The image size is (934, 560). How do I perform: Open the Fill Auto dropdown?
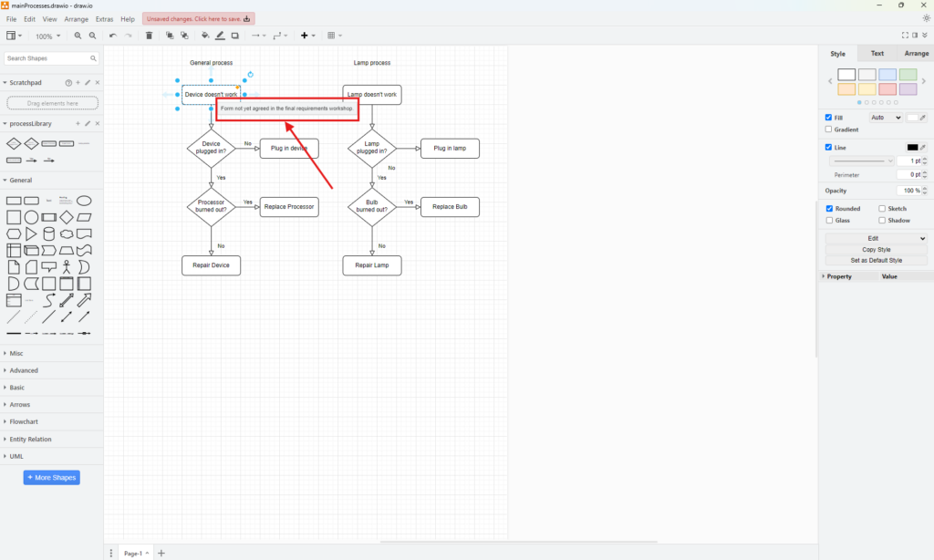[x=884, y=118]
